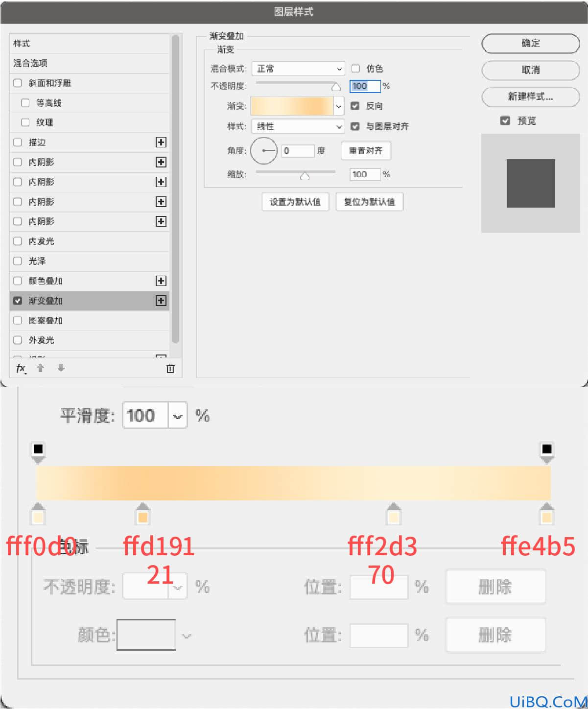Image resolution: width=588 pixels, height=709 pixels.
Task: Open the 平滑度 dropdown arrow
Action: (x=178, y=416)
